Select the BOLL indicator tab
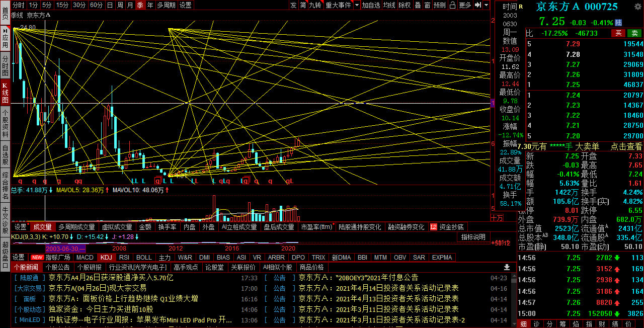The width and height of the screenshot is (644, 328). coord(144,257)
